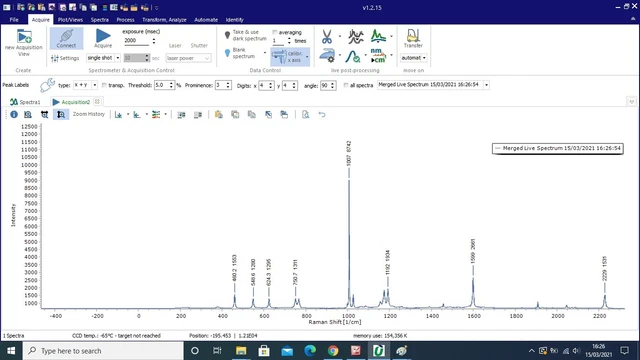Toggle the transp. checkbox

tap(104, 85)
